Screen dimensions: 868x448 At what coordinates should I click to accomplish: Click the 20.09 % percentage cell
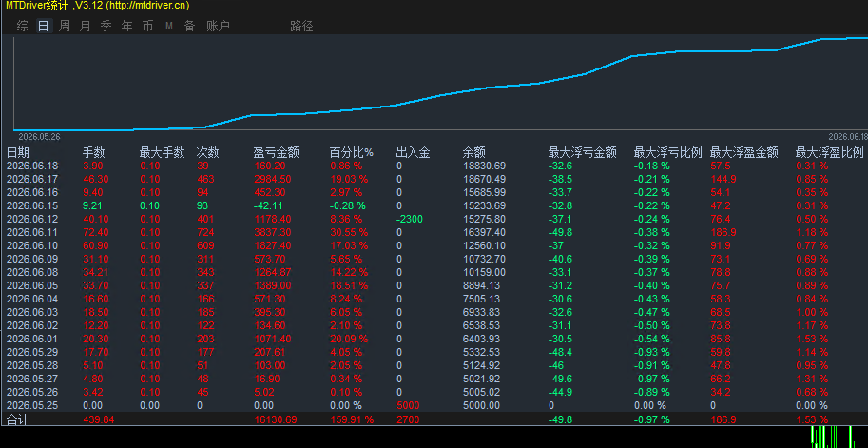pos(349,339)
